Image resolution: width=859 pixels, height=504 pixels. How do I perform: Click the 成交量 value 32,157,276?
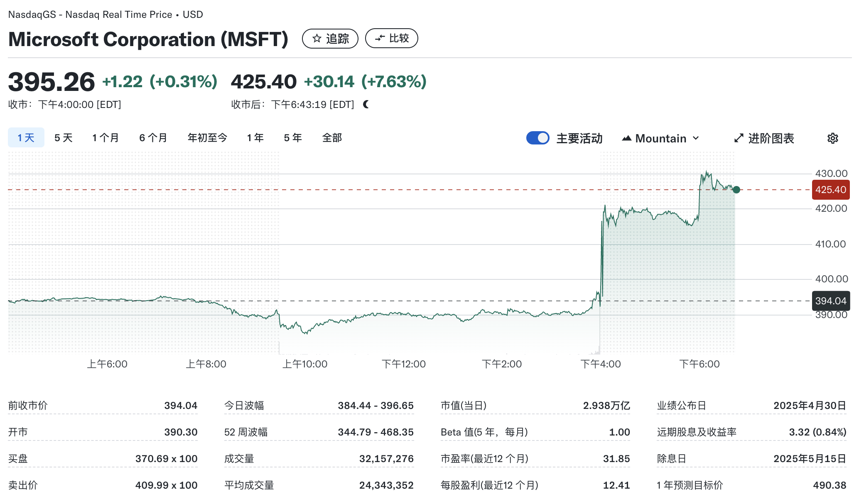pyautogui.click(x=386, y=459)
